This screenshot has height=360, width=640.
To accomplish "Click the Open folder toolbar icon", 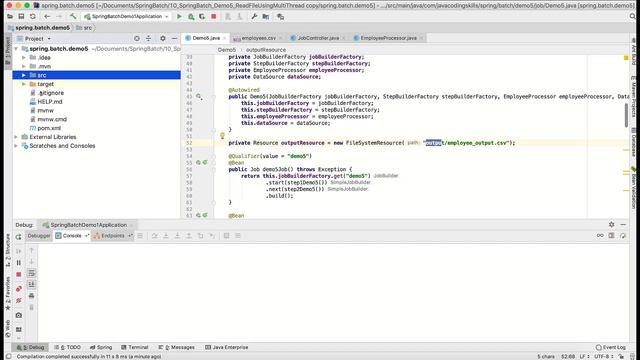I will pyautogui.click(x=10, y=16).
